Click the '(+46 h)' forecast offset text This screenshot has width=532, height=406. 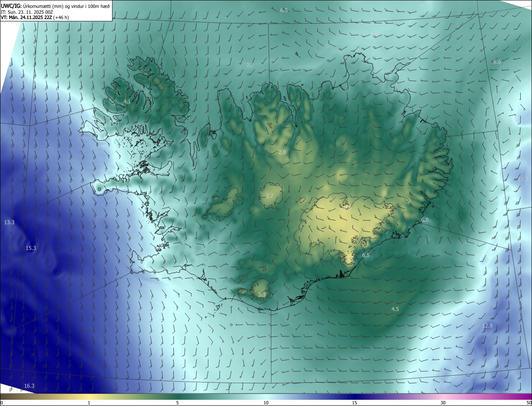pos(61,18)
